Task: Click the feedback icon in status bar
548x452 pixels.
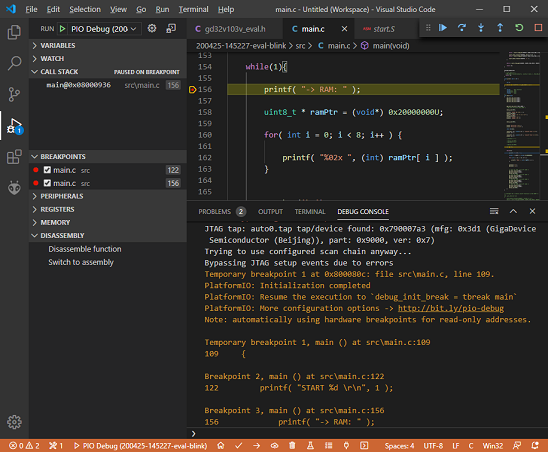Action: [517, 445]
